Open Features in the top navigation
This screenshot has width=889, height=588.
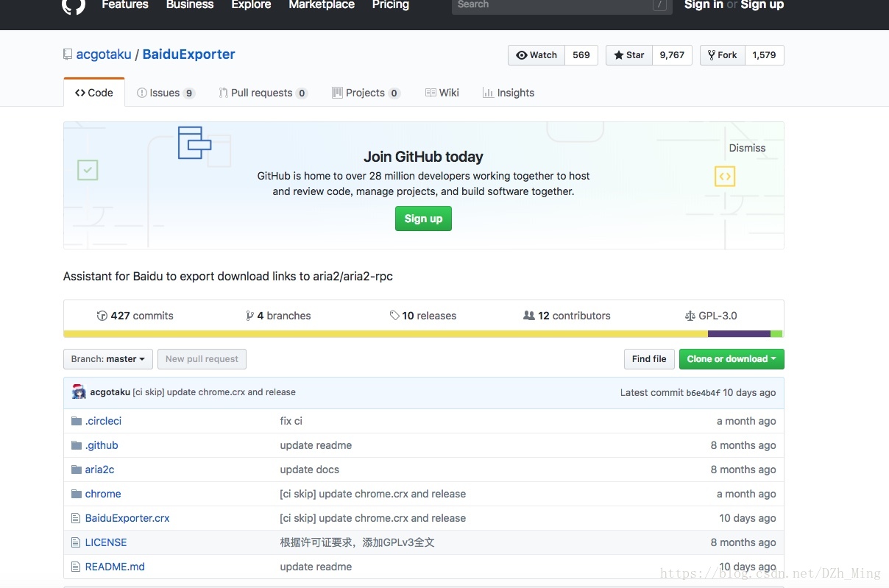[x=125, y=4]
